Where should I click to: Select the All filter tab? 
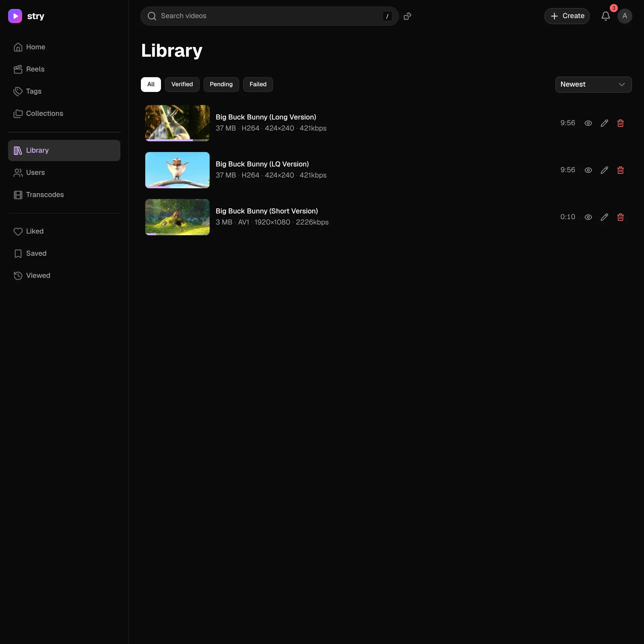click(151, 85)
